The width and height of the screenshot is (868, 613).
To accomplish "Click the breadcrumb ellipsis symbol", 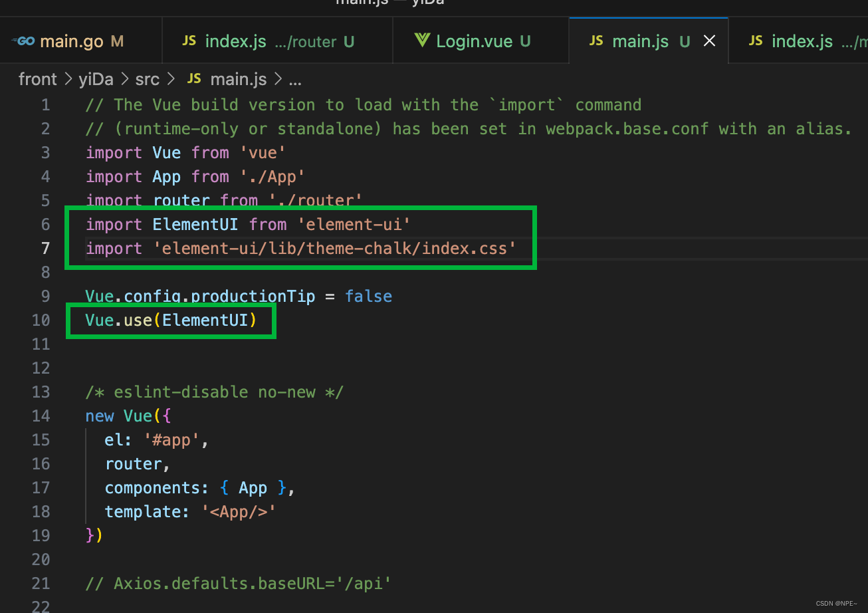I will 296,80.
